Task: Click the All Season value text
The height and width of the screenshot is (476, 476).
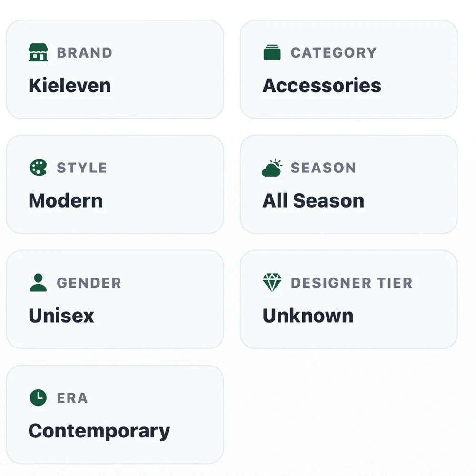Action: [x=313, y=201]
